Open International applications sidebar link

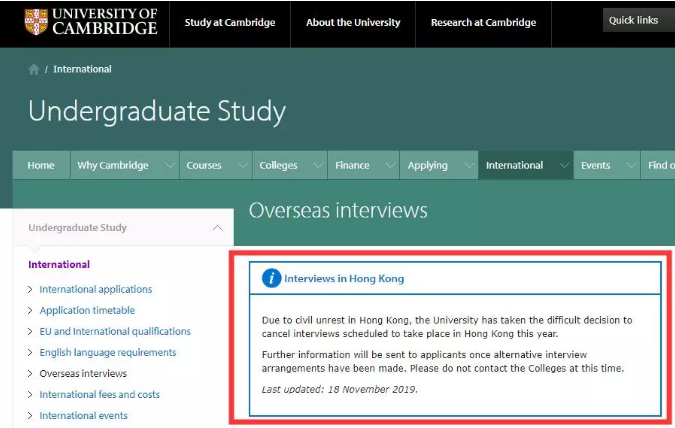(95, 289)
